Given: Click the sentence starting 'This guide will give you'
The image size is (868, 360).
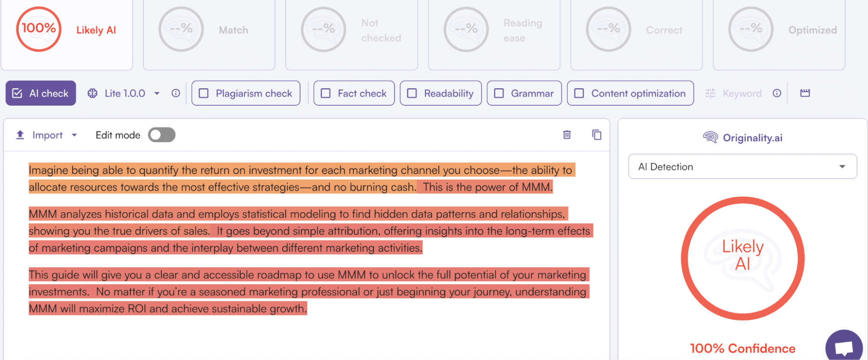Looking at the screenshot, I should coord(308,283).
